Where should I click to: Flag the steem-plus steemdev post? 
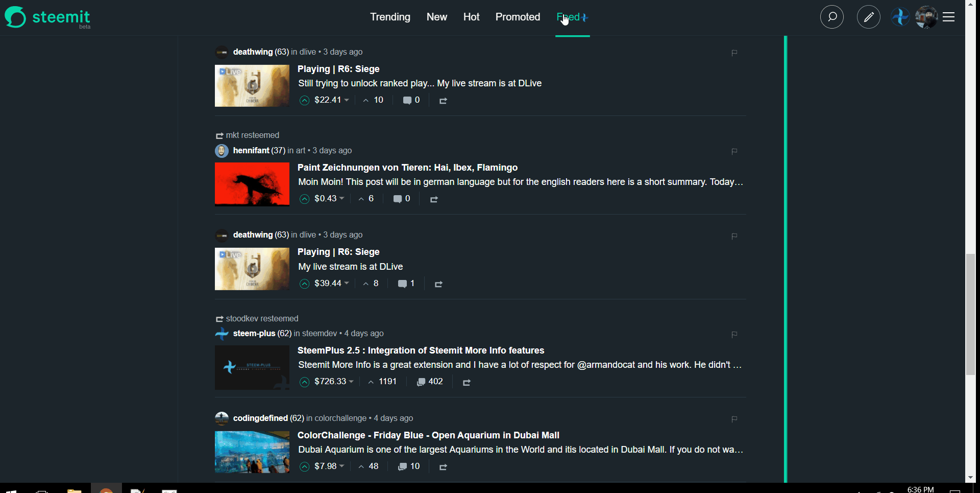coord(734,334)
